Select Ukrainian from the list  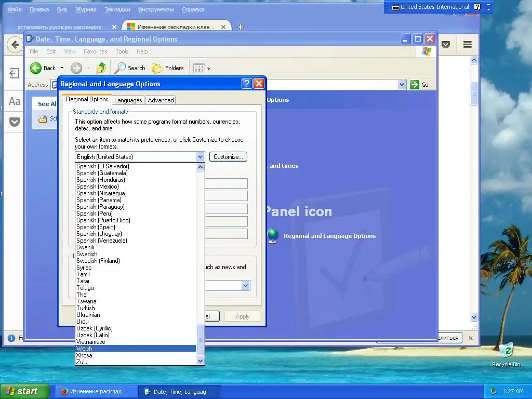click(x=136, y=315)
